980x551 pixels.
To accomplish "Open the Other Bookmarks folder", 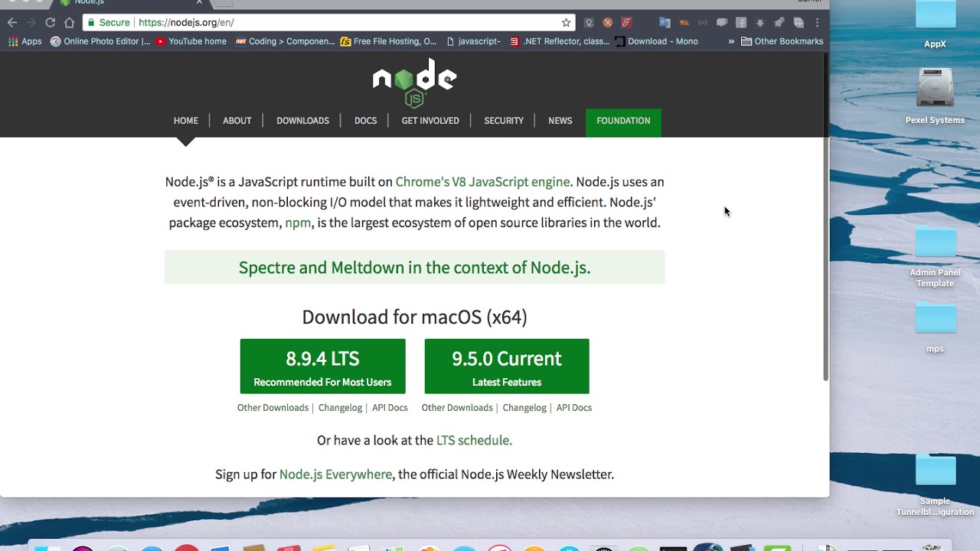I will pyautogui.click(x=782, y=41).
